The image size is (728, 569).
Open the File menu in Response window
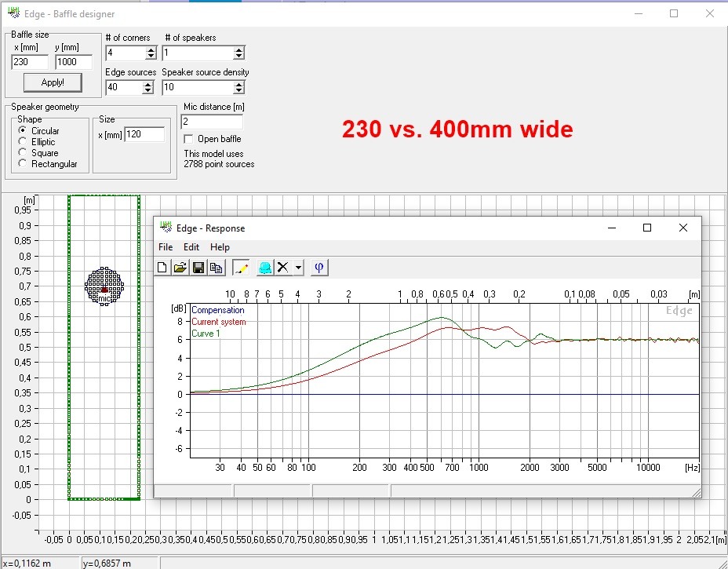click(x=166, y=247)
